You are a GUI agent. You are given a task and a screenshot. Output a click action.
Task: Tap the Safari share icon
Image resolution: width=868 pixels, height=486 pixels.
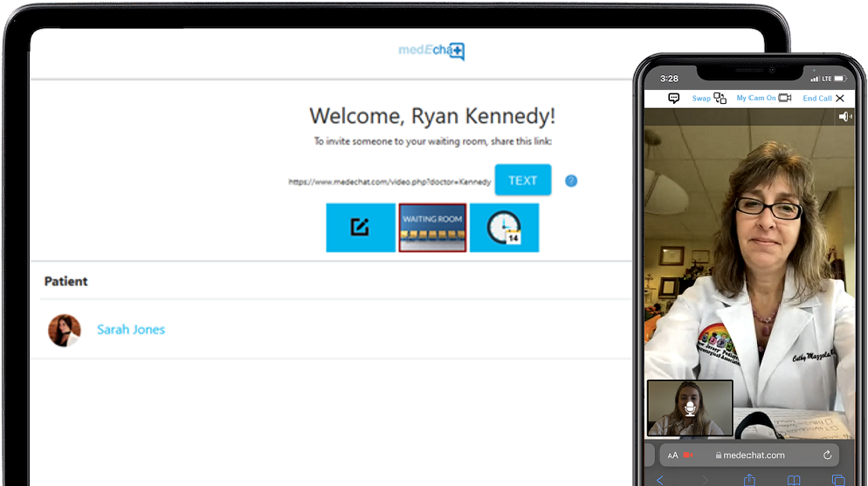click(x=749, y=480)
